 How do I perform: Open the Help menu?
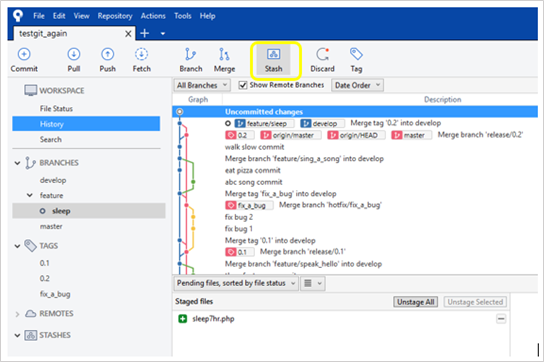[x=207, y=16]
